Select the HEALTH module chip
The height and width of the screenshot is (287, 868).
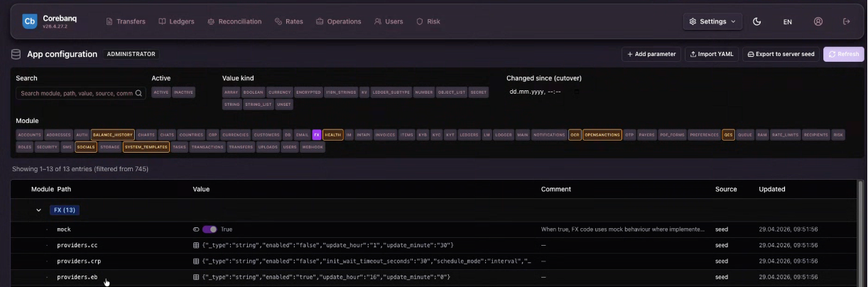(333, 134)
